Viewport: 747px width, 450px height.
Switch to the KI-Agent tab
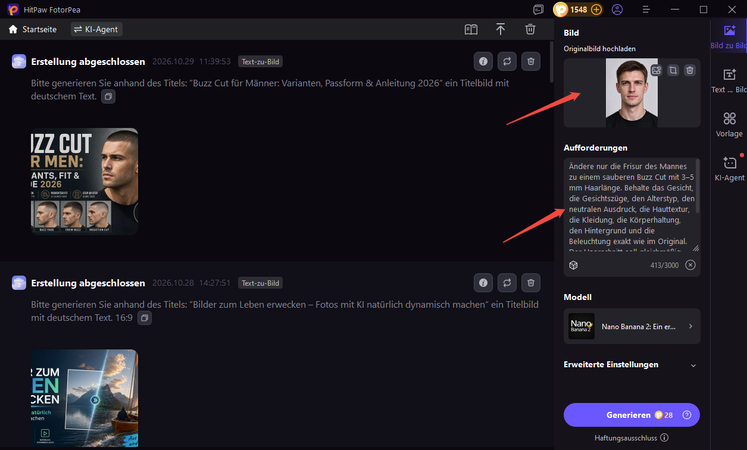pos(97,30)
